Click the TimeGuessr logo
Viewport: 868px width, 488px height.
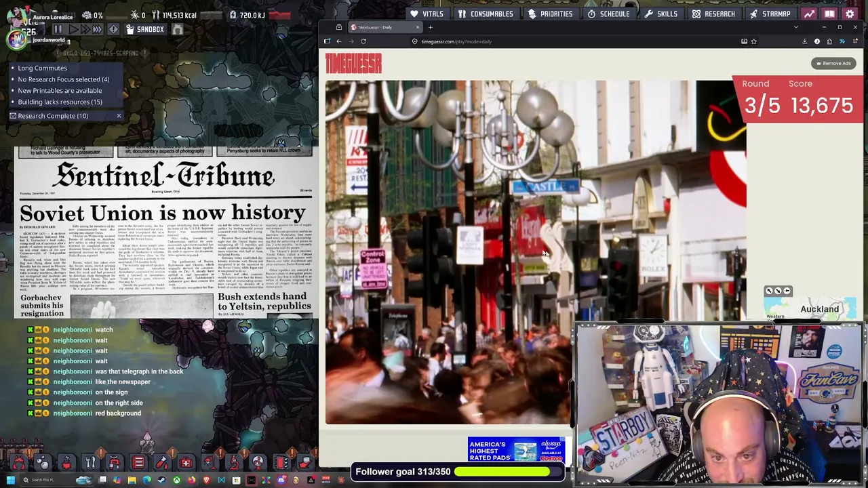tap(353, 64)
